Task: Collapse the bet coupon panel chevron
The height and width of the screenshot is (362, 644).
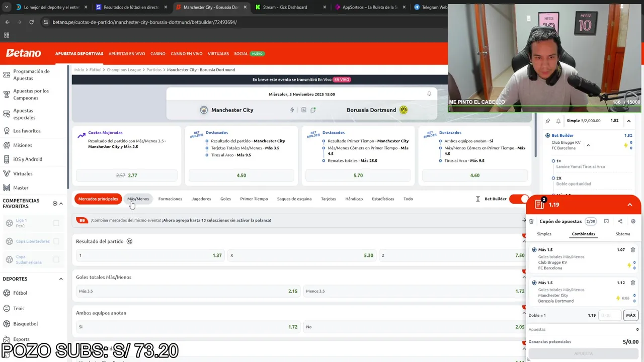Action: point(630,205)
